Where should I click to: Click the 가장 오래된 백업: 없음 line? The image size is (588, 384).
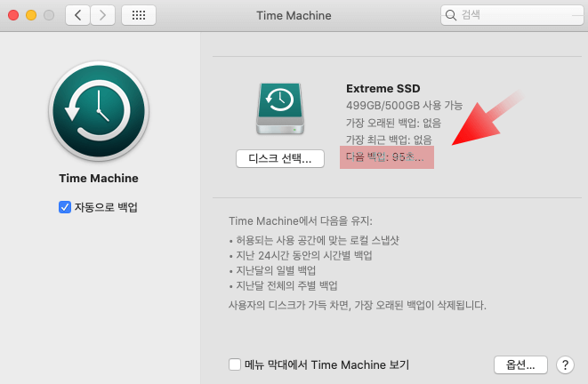[x=393, y=123]
